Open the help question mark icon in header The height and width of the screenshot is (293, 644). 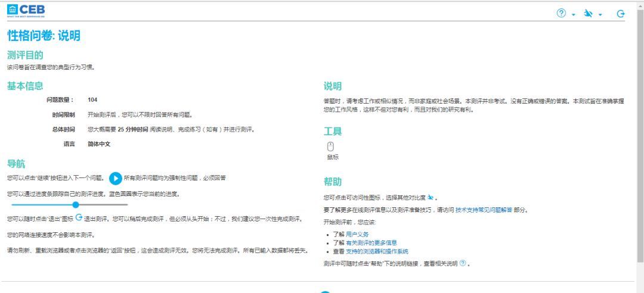[561, 13]
